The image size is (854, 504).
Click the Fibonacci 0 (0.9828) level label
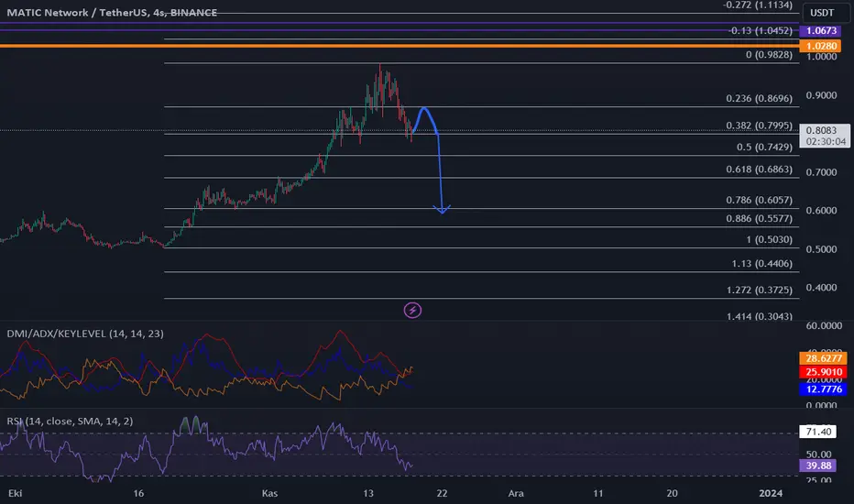(769, 54)
